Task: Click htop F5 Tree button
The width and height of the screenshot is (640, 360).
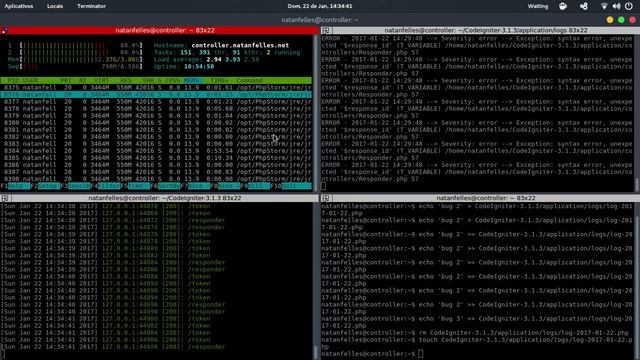Action: coord(136,186)
